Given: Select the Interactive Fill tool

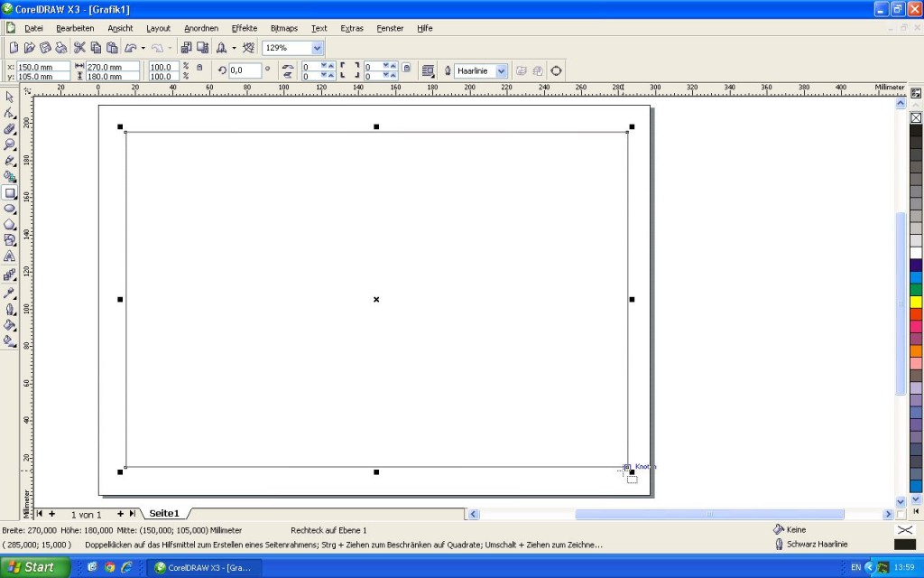Looking at the screenshot, I should [9, 340].
